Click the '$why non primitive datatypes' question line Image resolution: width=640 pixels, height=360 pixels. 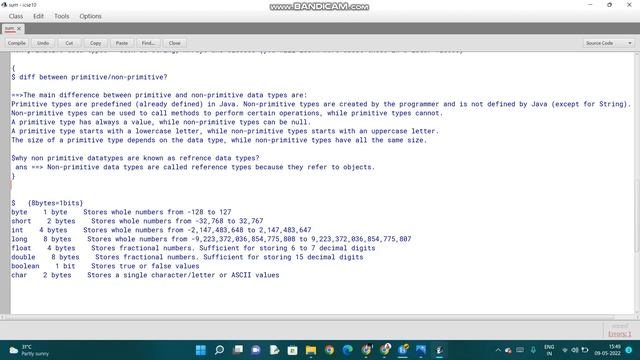[x=135, y=158]
